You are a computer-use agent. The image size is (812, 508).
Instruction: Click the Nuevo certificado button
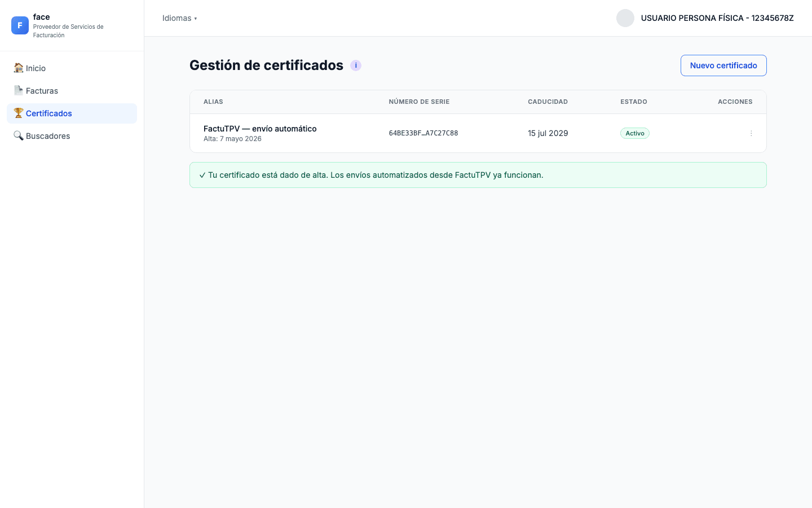(x=723, y=65)
